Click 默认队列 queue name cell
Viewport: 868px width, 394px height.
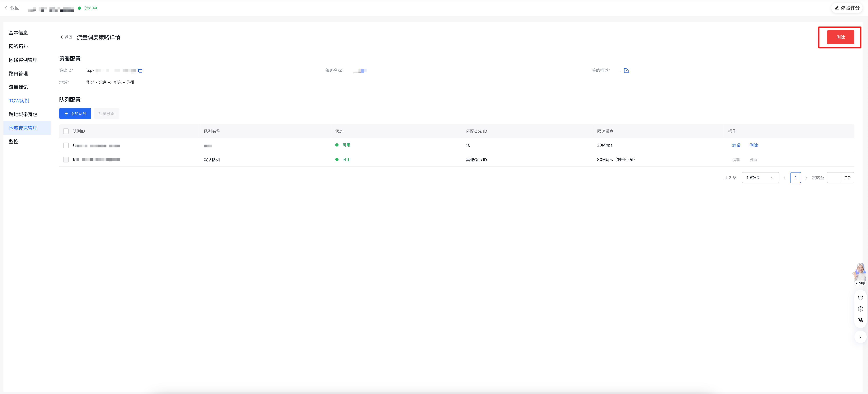pyautogui.click(x=212, y=160)
